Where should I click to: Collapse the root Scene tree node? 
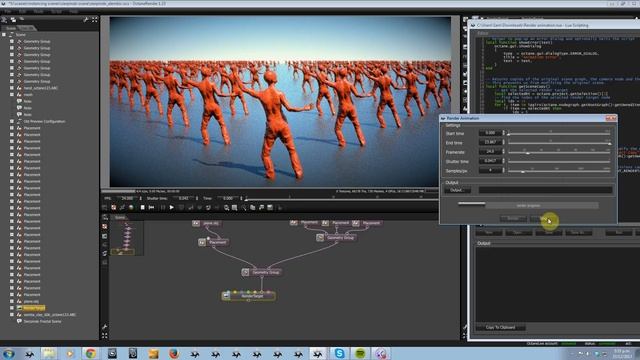point(4,35)
